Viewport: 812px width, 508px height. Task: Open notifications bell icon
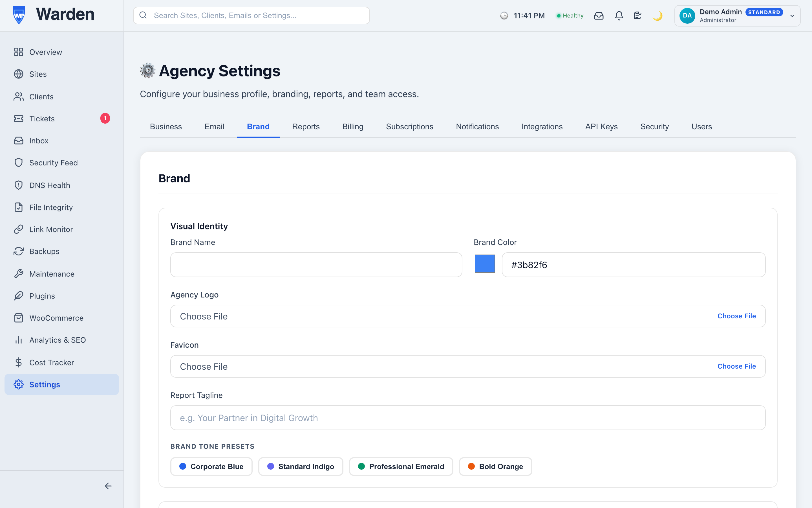619,16
